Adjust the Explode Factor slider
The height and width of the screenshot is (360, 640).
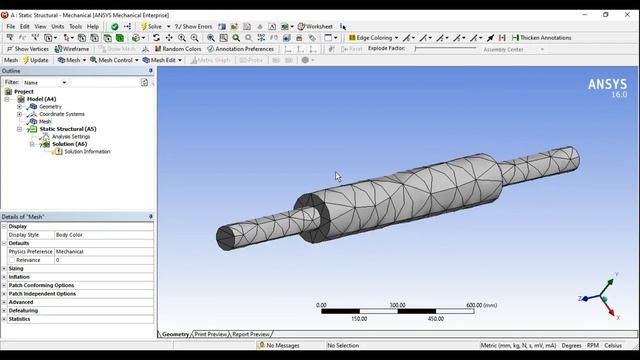[445, 49]
